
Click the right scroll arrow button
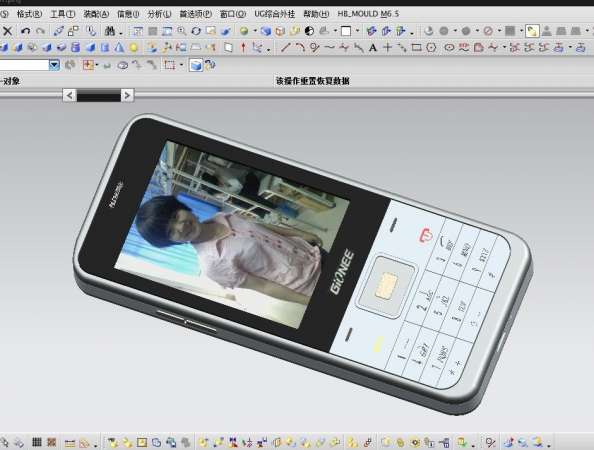(x=127, y=95)
